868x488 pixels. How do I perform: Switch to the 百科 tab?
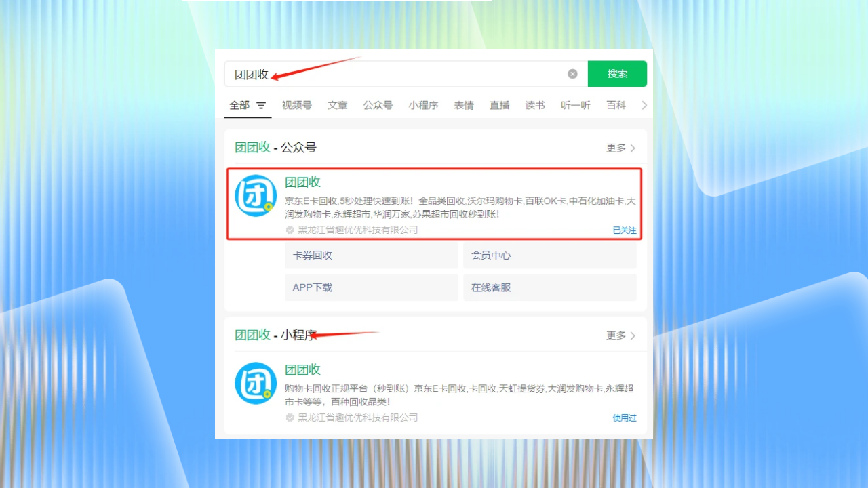[616, 105]
